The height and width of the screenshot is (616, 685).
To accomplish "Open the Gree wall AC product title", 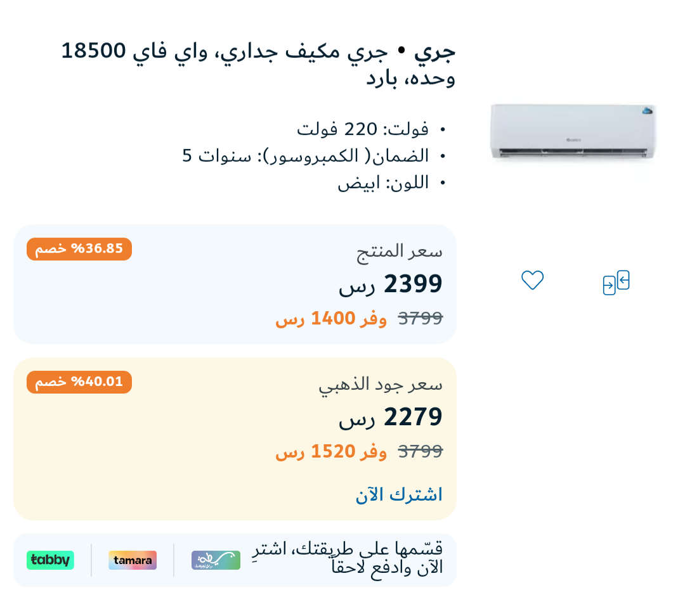I will pos(258,65).
